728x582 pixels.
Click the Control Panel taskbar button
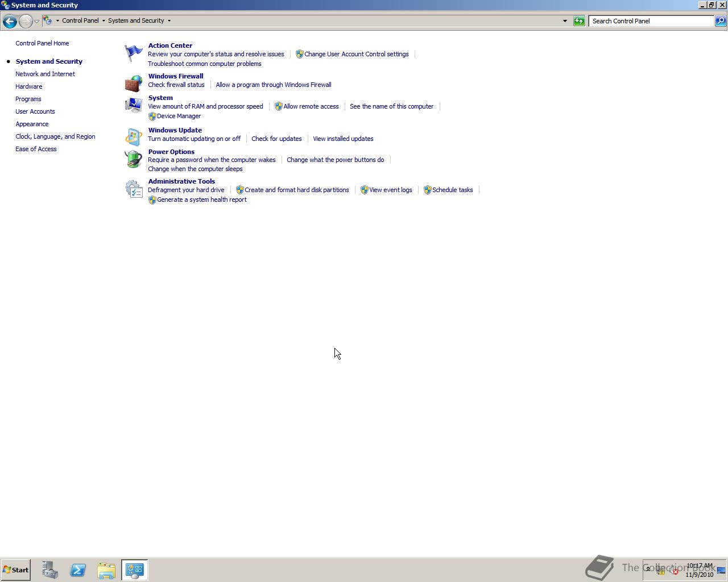(x=135, y=570)
